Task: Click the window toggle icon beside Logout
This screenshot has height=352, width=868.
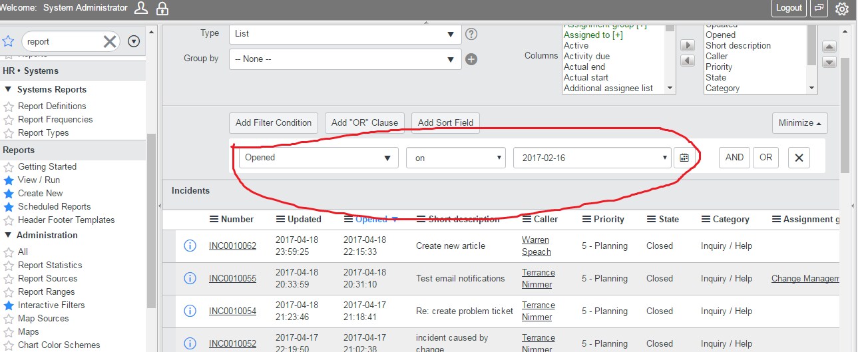Action: 819,8
